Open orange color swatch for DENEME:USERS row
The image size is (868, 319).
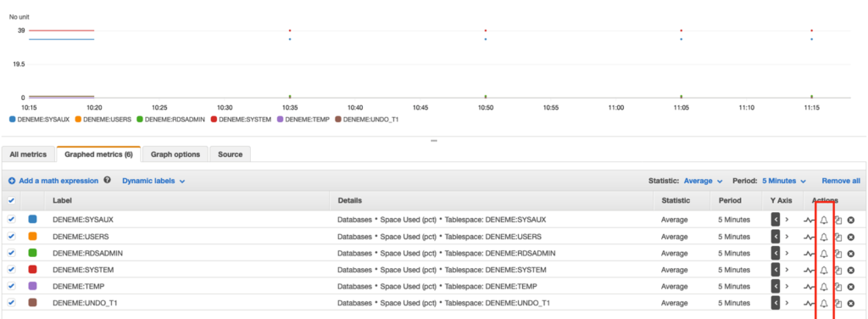coord(33,236)
